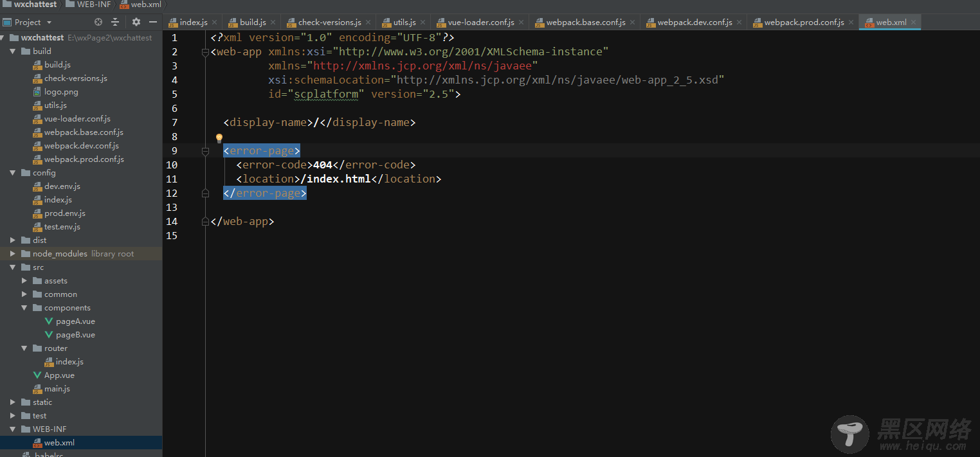This screenshot has width=980, height=457.
Task: Expand the test folder arrow
Action: 13,416
